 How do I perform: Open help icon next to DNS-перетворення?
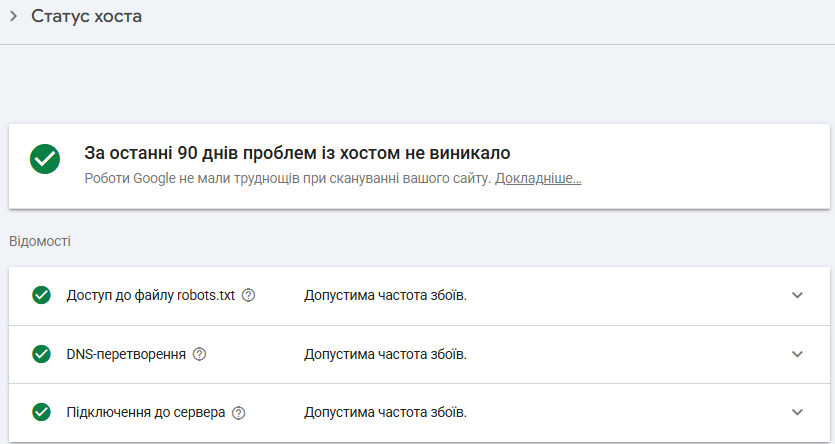pos(199,354)
